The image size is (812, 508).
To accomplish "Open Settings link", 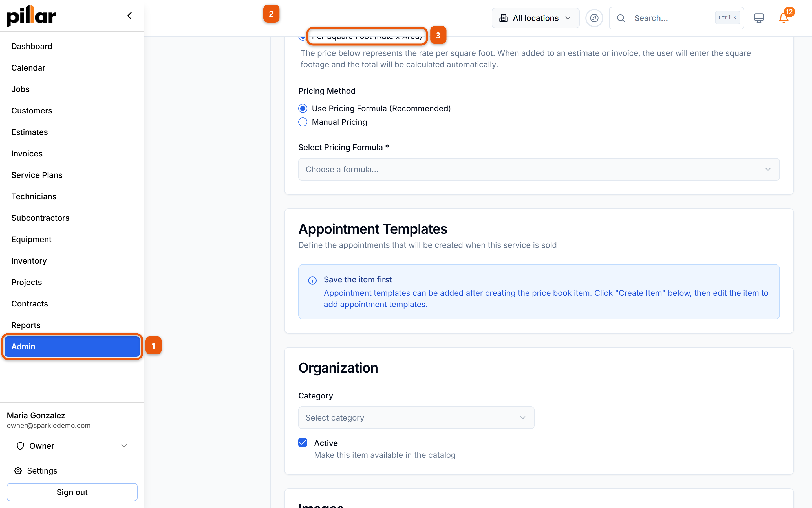I will click(42, 471).
